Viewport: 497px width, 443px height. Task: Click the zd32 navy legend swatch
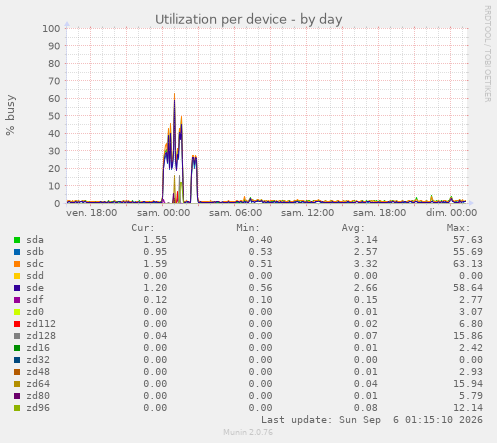click(17, 360)
